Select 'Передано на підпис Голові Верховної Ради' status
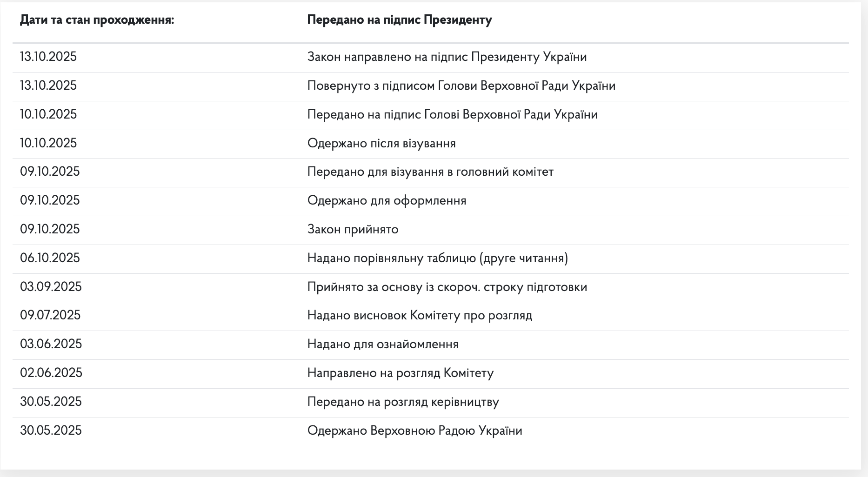This screenshot has width=868, height=477. (452, 115)
